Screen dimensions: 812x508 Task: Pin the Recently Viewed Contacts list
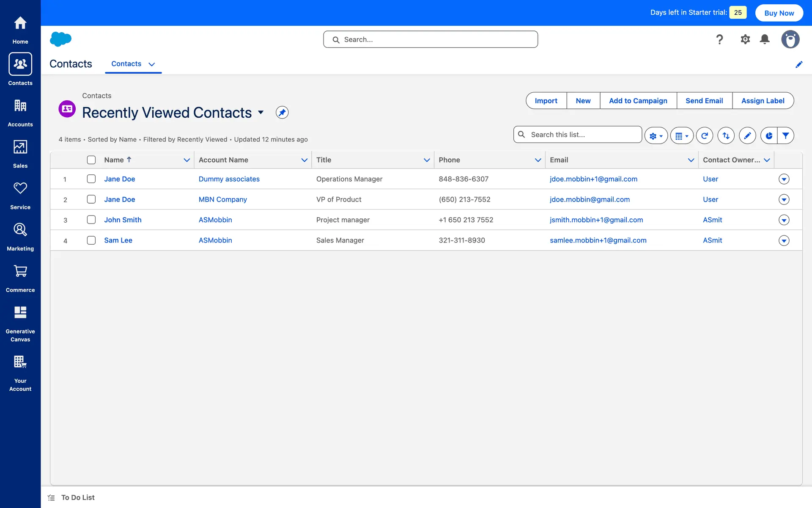click(x=282, y=113)
